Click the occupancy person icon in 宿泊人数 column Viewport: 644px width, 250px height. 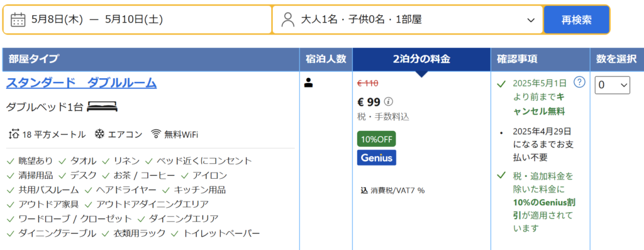point(308,83)
